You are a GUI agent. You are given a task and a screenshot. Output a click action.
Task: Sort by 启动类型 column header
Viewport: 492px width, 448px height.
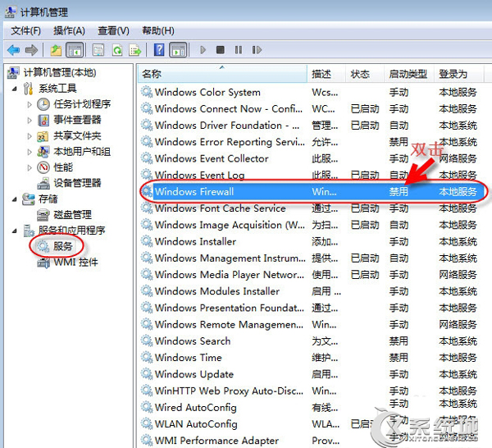409,74
